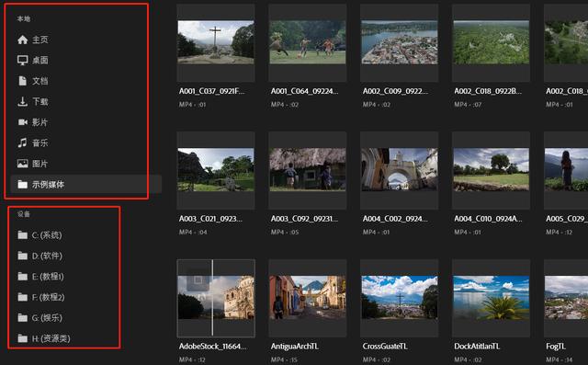Select the A001_C037 cross clip thumbnail
Viewport: 588px width, 365px height.
tap(216, 42)
